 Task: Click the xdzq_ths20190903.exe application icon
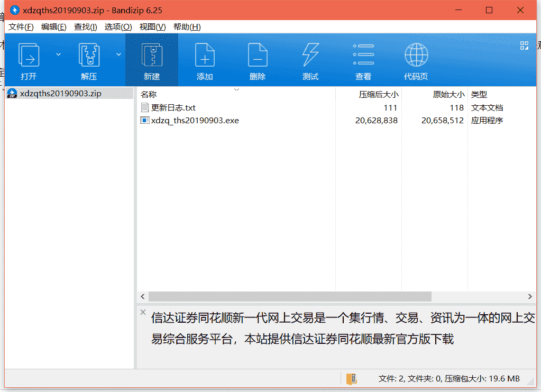[145, 121]
